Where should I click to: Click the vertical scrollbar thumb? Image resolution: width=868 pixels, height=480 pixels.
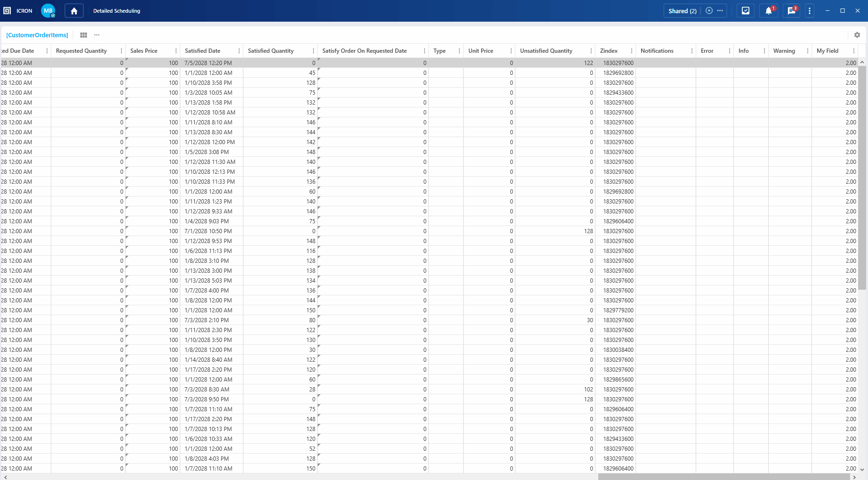pos(862,178)
